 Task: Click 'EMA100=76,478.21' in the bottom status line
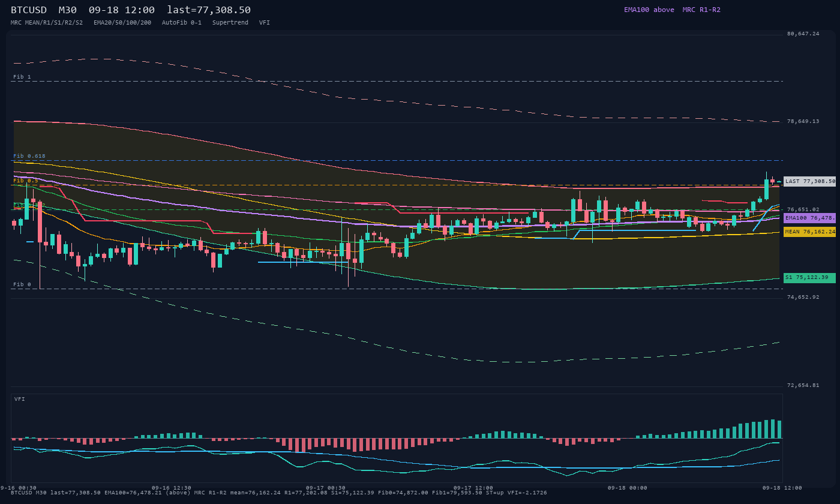pos(133,493)
